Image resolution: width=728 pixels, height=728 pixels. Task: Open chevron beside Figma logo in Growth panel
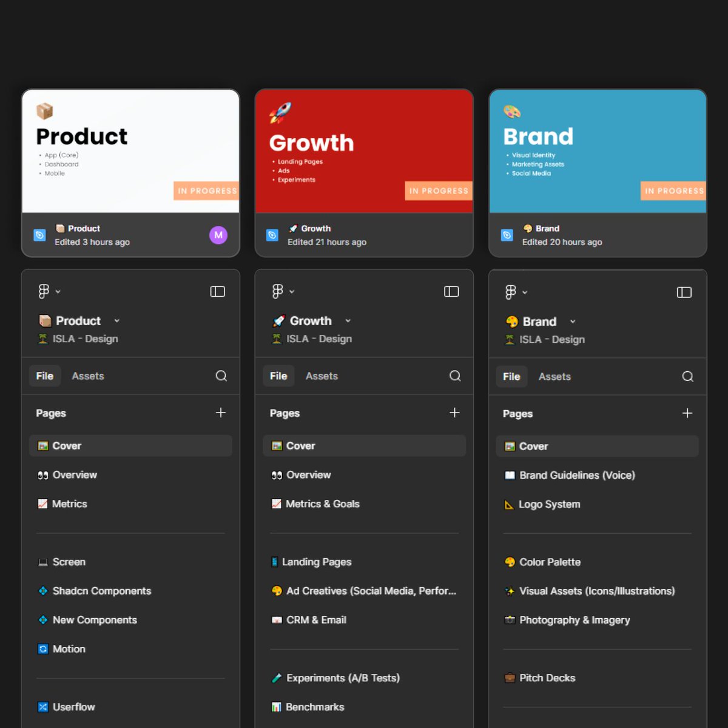[x=292, y=292]
